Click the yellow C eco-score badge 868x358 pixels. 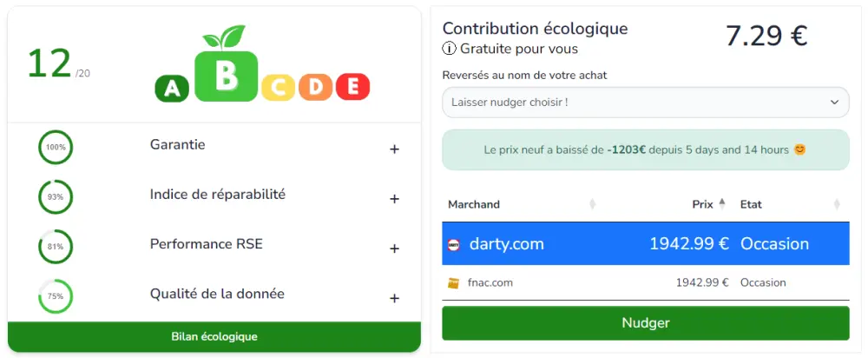pyautogui.click(x=279, y=87)
